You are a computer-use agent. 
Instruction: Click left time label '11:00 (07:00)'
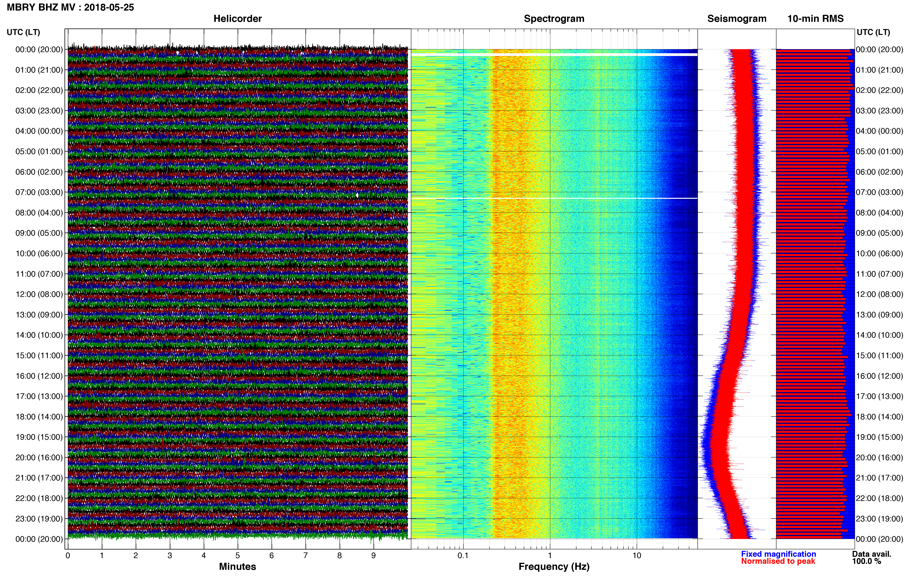click(39, 274)
